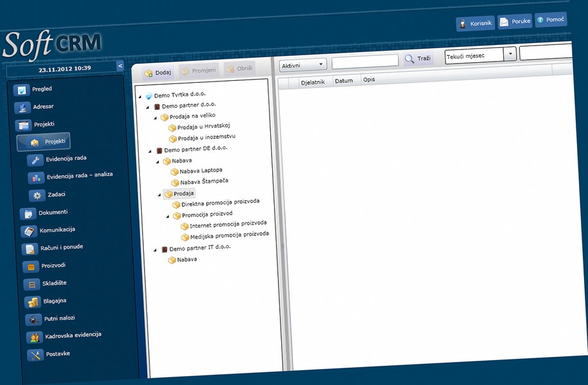Open the Skladište warehouse icon
Screen dimensions: 588x385
click(32, 284)
